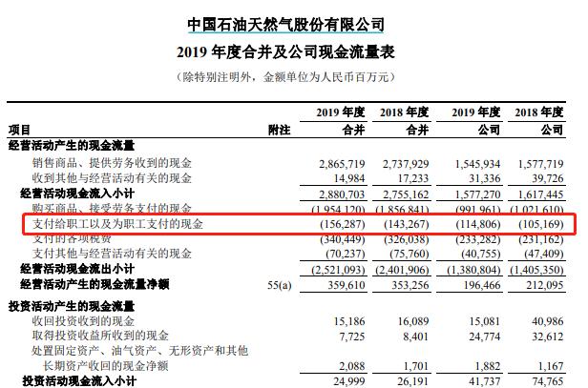Select the 2018 年度 公司 column header
The height and width of the screenshot is (388, 588).
(x=539, y=120)
